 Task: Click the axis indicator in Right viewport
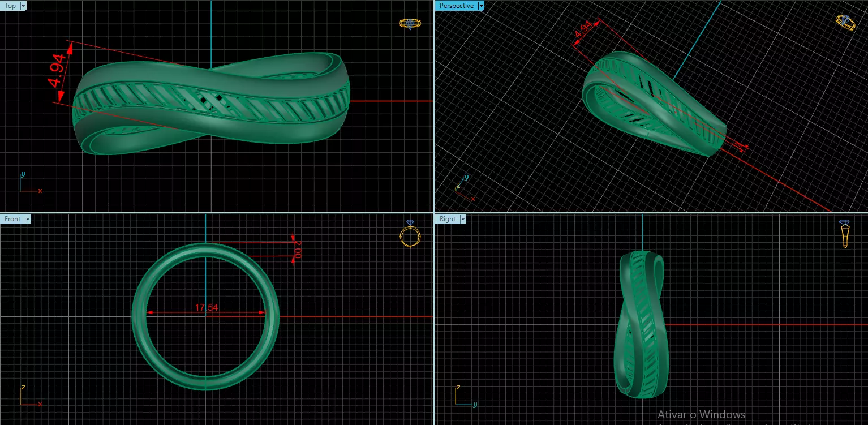click(465, 396)
